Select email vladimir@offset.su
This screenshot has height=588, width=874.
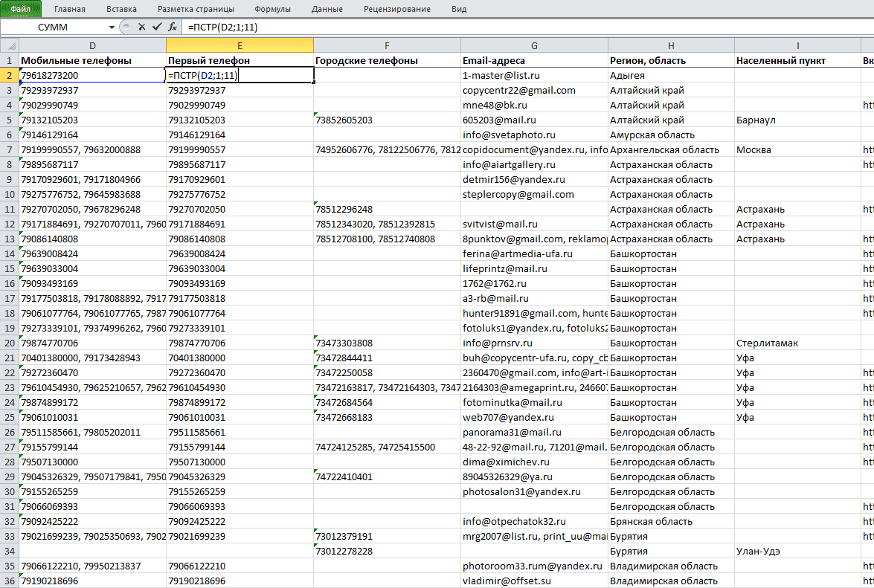[534, 581]
